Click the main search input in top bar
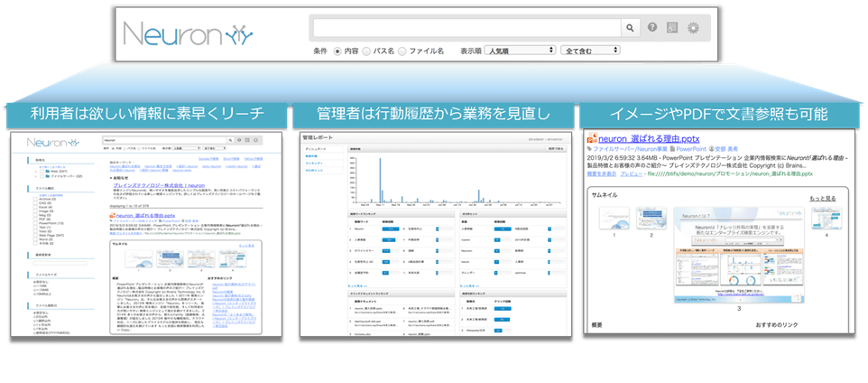The height and width of the screenshot is (383, 868). [x=467, y=28]
